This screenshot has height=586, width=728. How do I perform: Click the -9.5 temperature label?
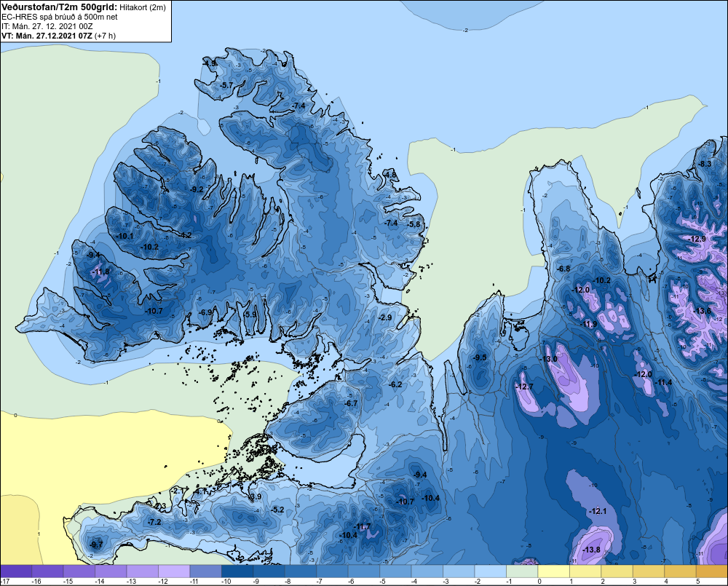point(480,357)
